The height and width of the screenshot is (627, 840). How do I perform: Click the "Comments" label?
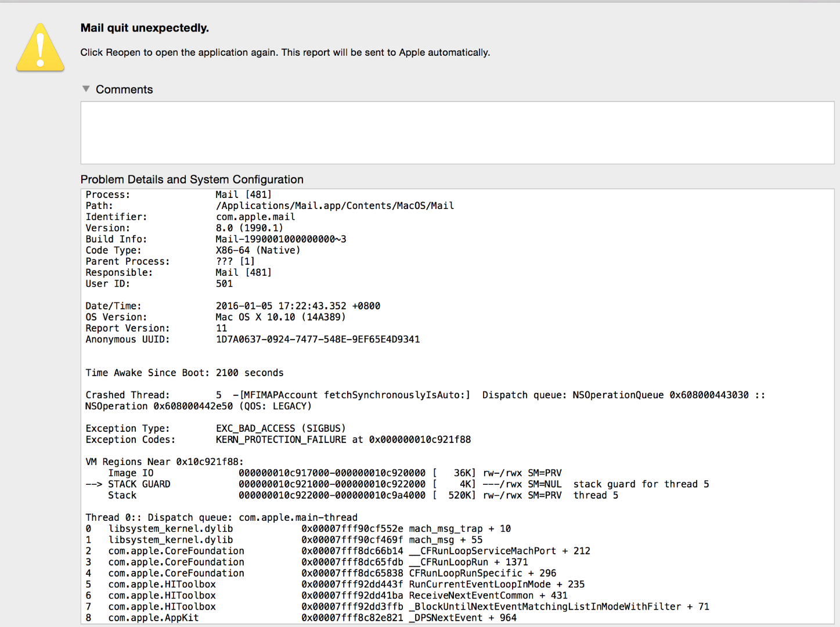pyautogui.click(x=124, y=89)
